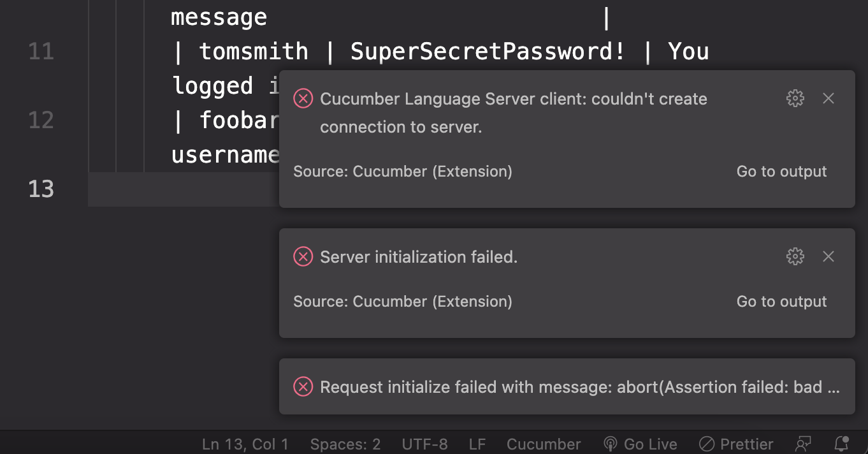The width and height of the screenshot is (868, 454).
Task: Open Go to output for the connection error
Action: (x=781, y=171)
